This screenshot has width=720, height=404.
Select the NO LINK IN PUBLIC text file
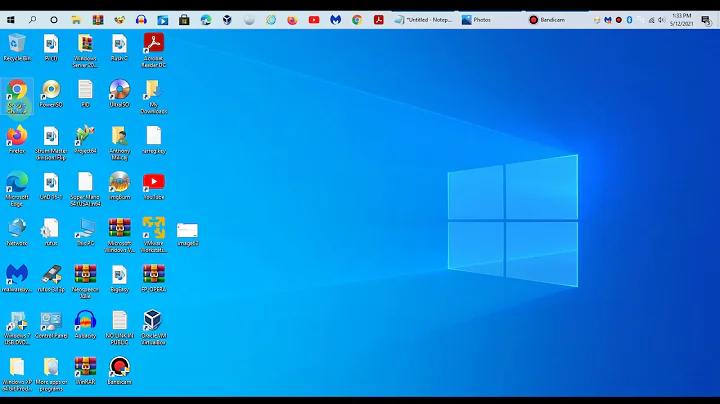[x=119, y=328]
